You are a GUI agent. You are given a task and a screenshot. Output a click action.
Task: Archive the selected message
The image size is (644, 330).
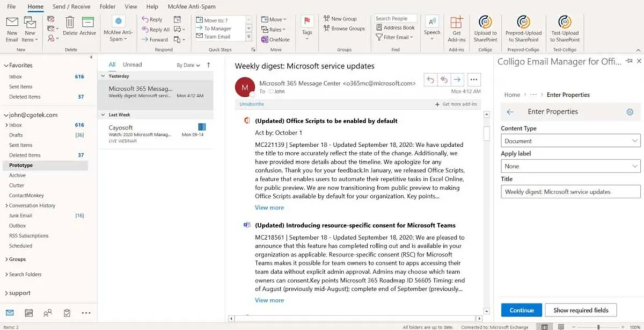coord(87,26)
